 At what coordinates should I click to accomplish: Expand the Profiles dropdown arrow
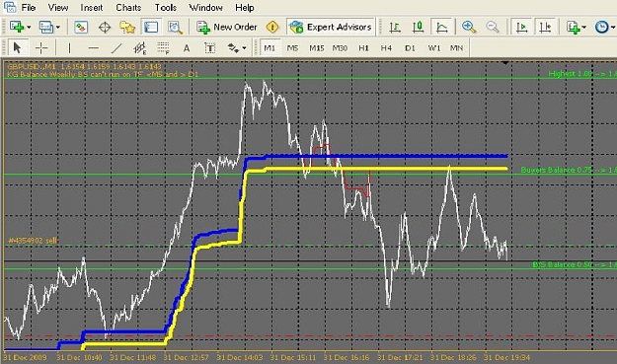coord(58,27)
